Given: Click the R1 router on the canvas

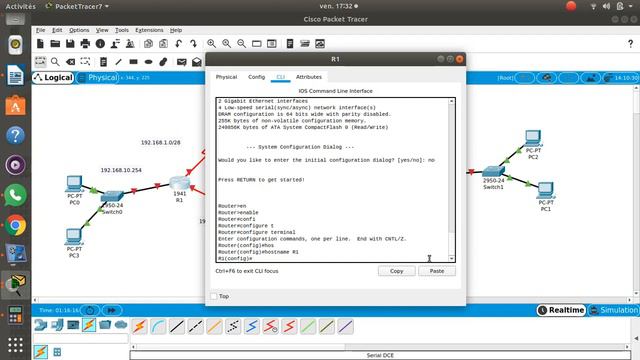Looking at the screenshot, I should [180, 183].
